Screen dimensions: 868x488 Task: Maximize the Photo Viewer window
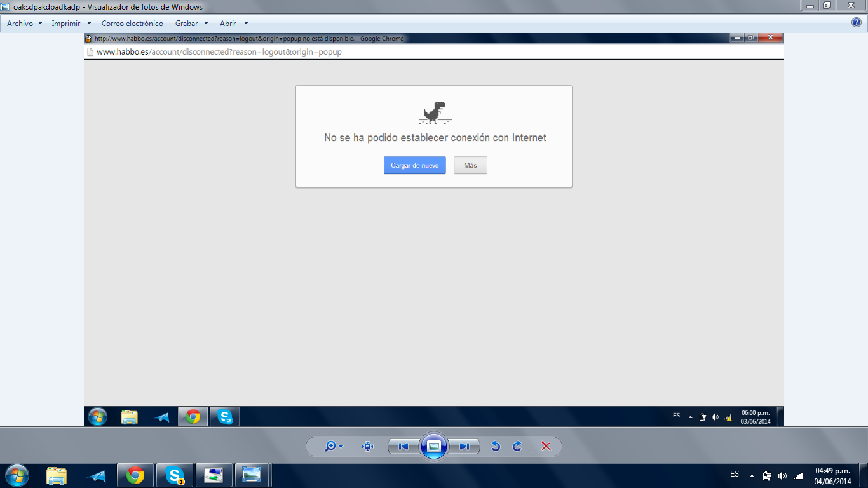coord(826,5)
